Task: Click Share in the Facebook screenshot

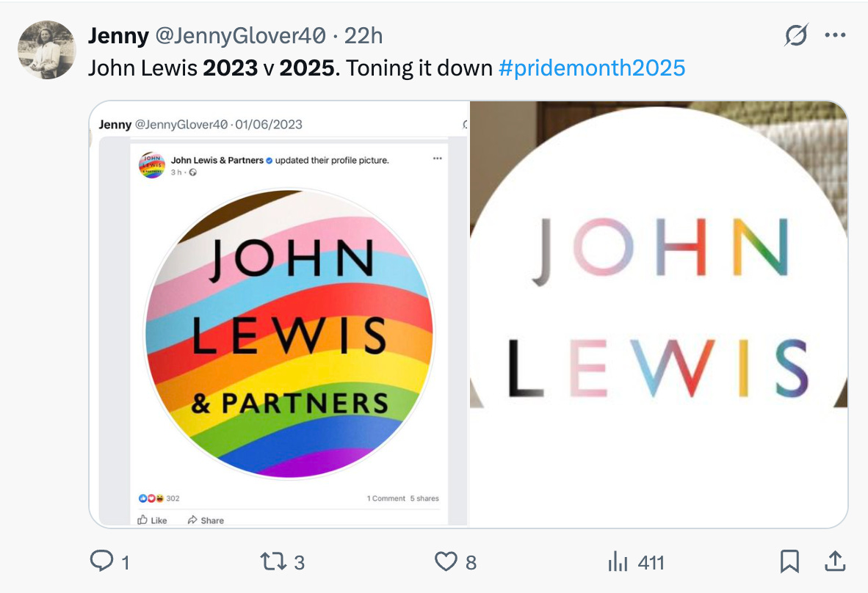Action: 206,520
